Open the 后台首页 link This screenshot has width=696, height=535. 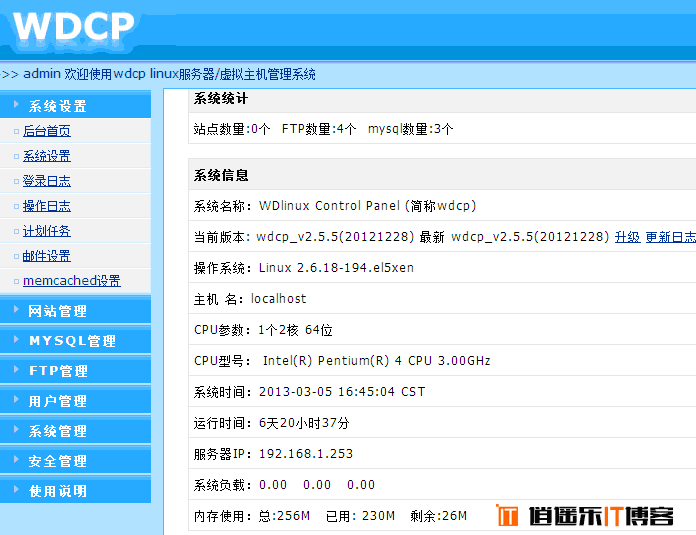tap(47, 131)
